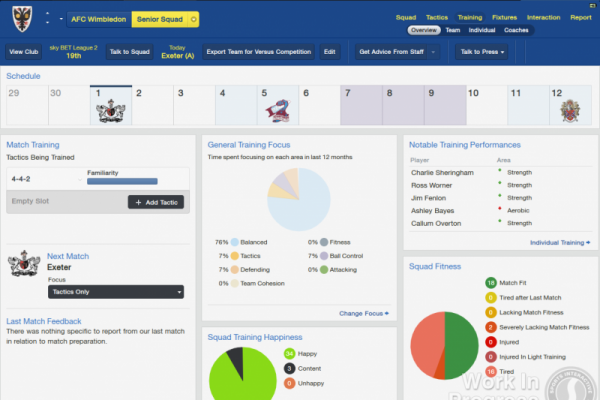
Task: Select schedule day 3
Action: (194, 105)
